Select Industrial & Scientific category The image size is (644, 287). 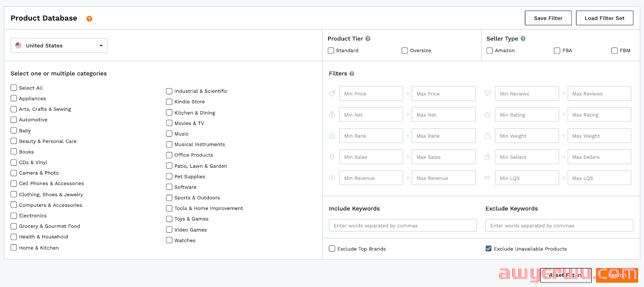click(x=169, y=91)
